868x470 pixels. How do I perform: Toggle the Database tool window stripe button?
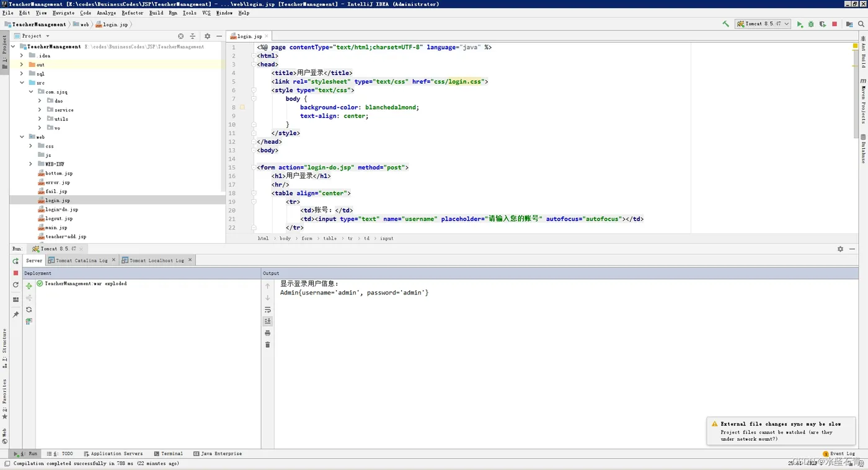pos(863,149)
